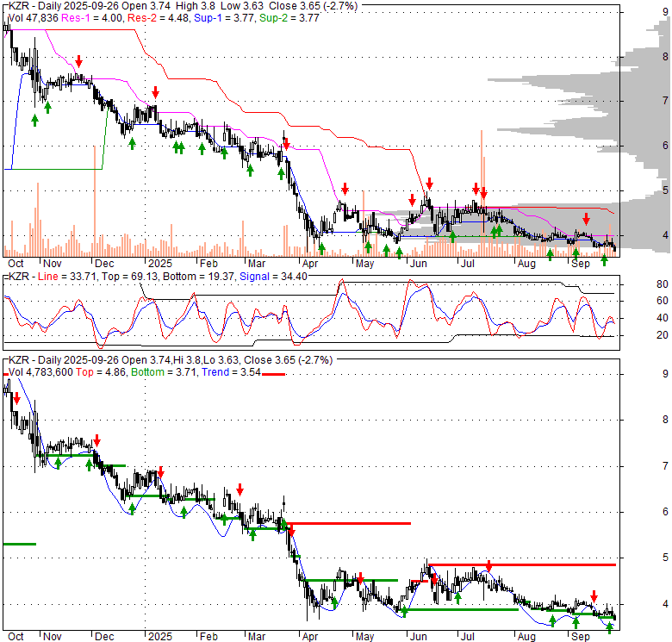The image size is (672, 642).
Task: Click red sell arrow in September on top panel
Action: click(x=587, y=220)
